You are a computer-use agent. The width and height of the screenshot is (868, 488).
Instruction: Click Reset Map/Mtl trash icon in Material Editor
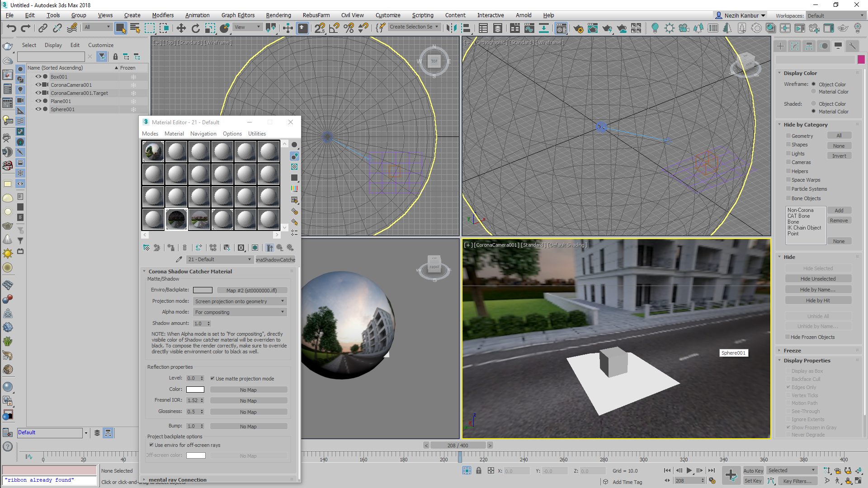(184, 248)
